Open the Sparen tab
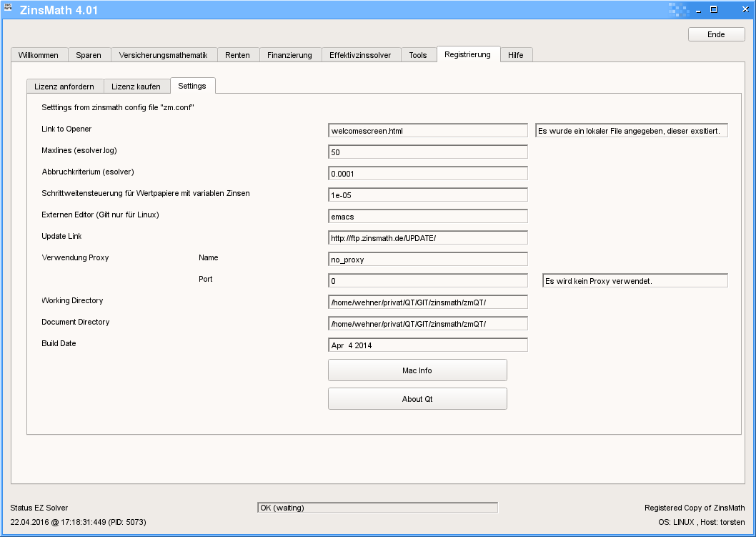756x537 pixels. click(89, 55)
